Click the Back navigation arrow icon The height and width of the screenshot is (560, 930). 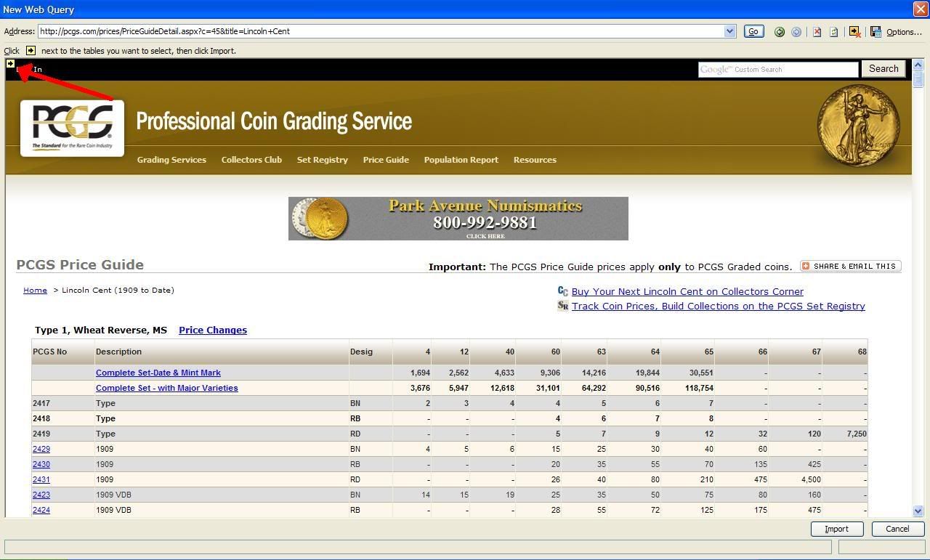[x=780, y=32]
